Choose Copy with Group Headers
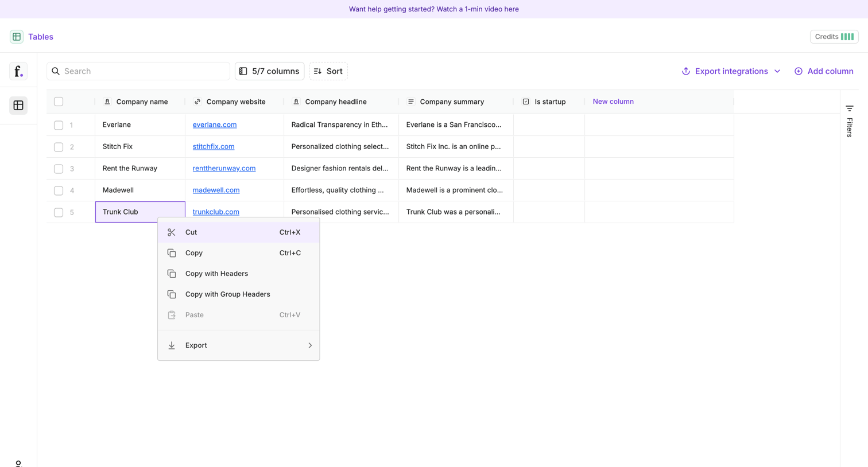The width and height of the screenshot is (868, 467). point(239,294)
